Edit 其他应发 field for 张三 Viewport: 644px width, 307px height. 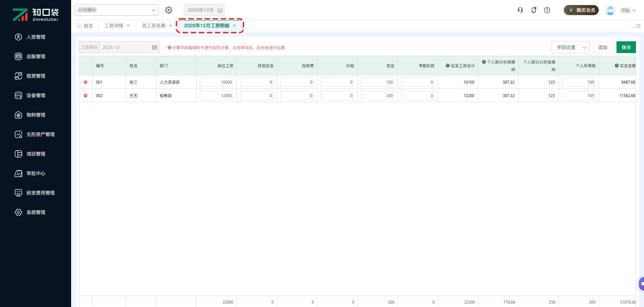pos(257,82)
